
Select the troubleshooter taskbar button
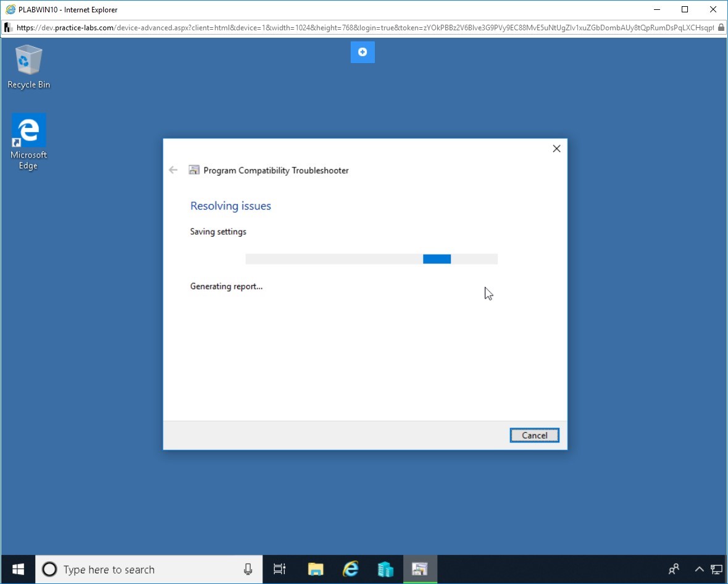420,569
